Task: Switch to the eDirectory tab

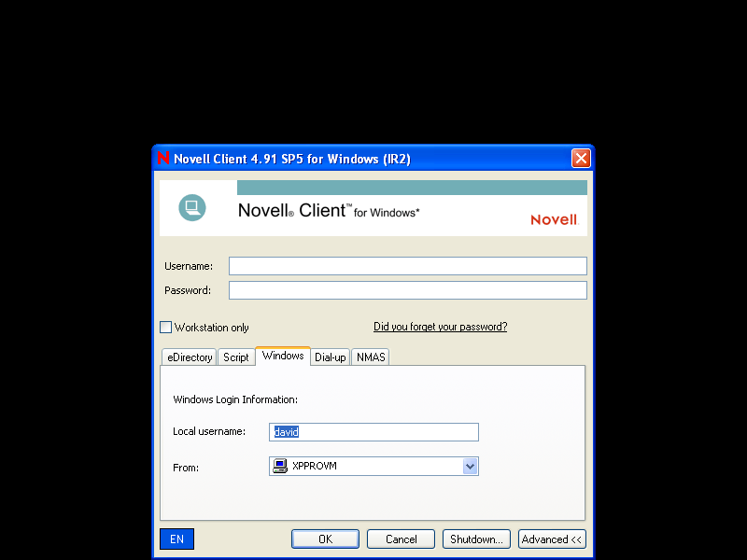Action: pos(190,357)
